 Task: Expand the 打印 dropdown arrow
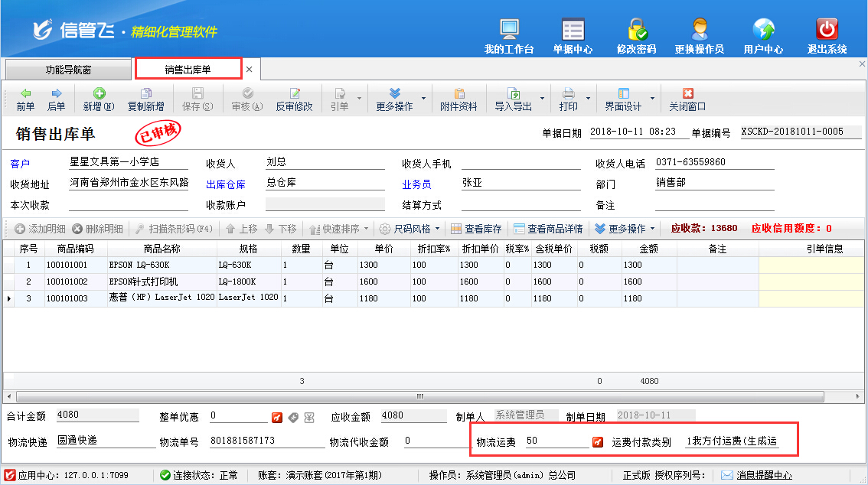coord(588,99)
